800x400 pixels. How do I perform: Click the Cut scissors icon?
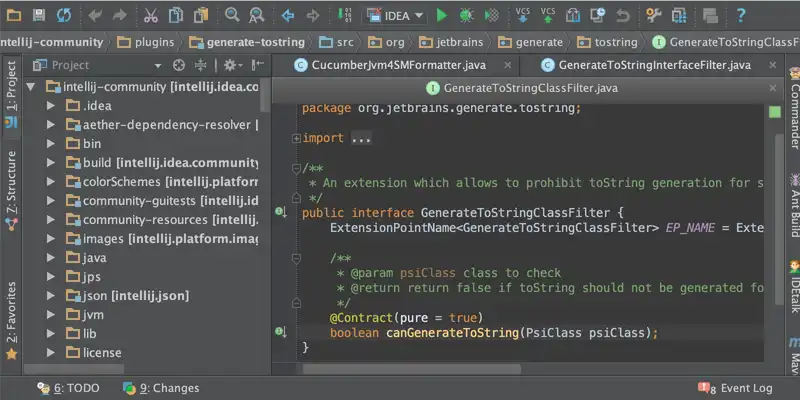click(150, 15)
